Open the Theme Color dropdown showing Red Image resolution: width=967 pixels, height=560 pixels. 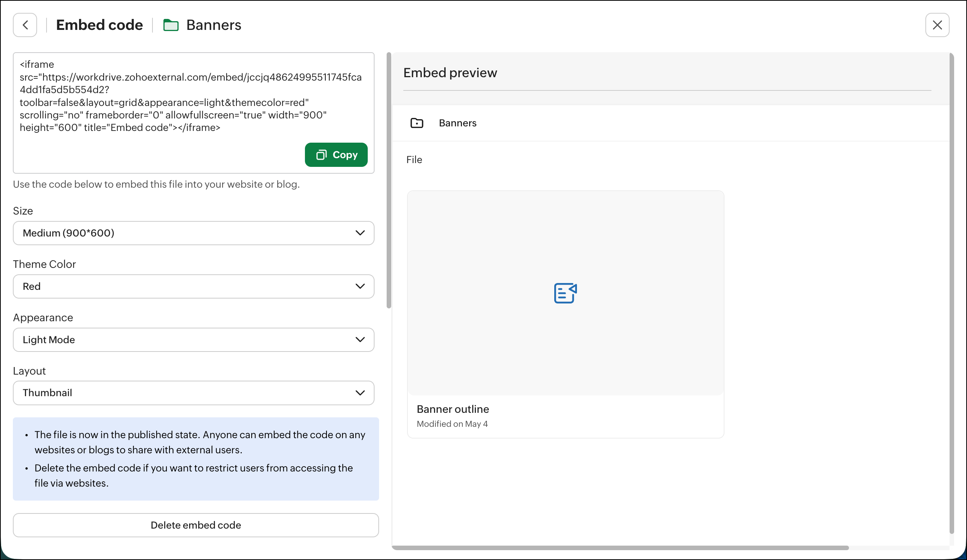(x=193, y=286)
